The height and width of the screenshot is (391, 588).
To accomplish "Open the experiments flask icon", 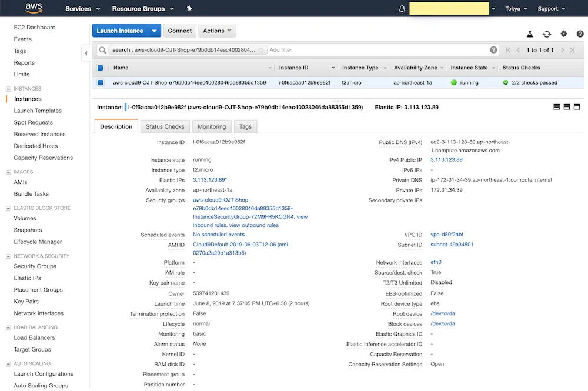I will tap(530, 34).
